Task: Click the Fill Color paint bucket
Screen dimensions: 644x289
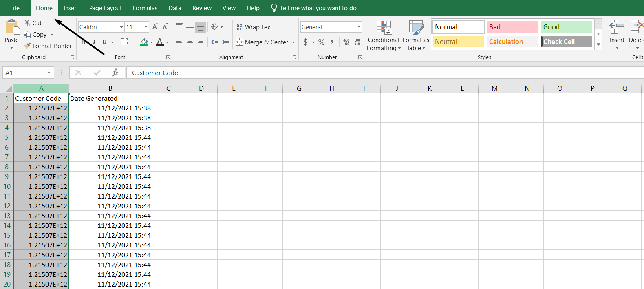Action: coord(144,42)
